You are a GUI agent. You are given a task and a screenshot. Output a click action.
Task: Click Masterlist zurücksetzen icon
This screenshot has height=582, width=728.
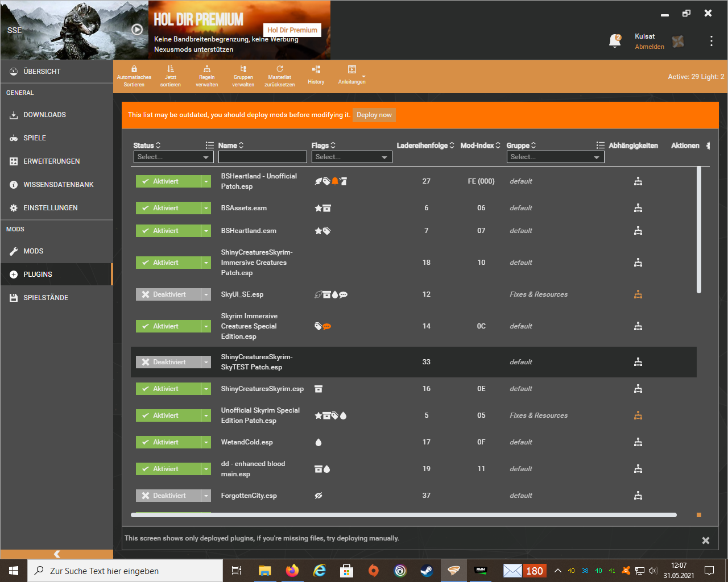pos(280,69)
